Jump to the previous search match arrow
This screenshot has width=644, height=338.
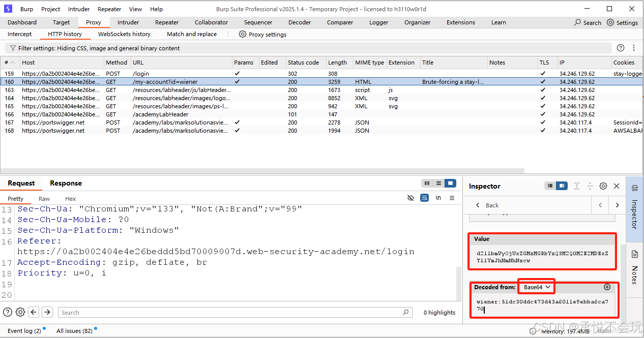(34, 312)
